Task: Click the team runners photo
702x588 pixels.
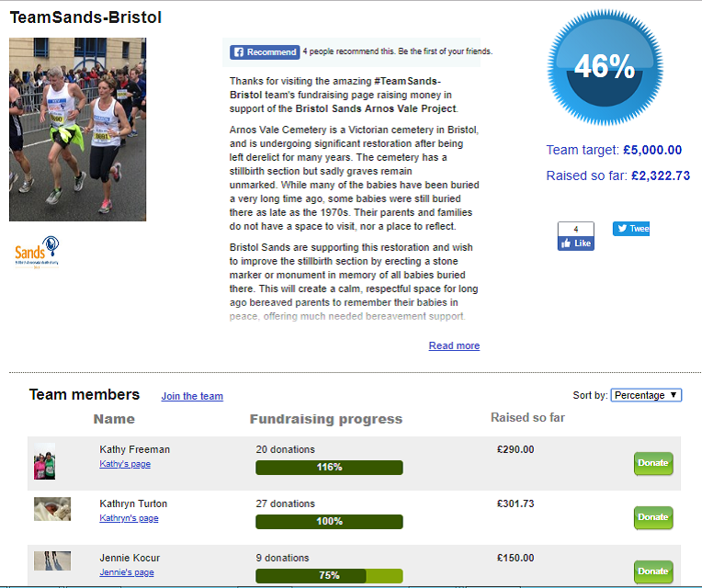Action: 77,130
